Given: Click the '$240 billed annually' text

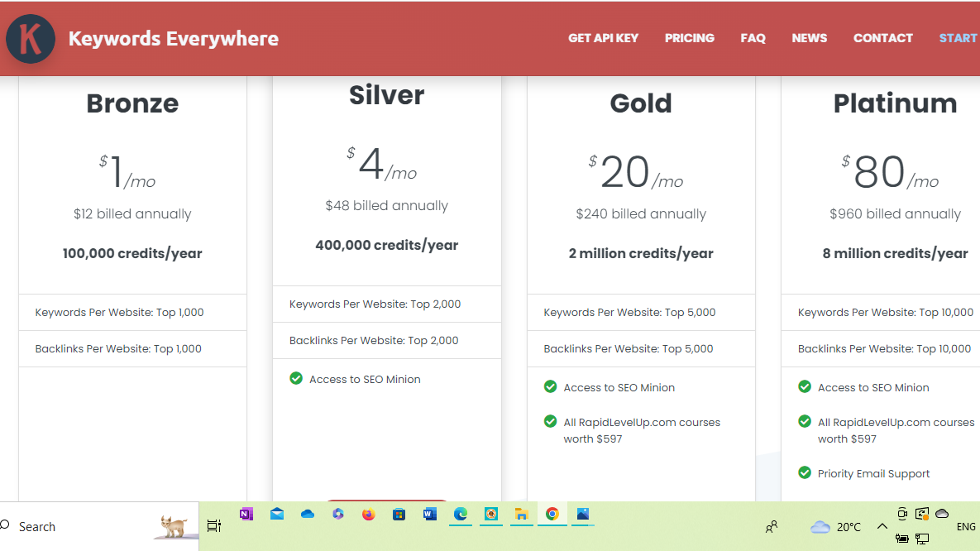Looking at the screenshot, I should (641, 214).
